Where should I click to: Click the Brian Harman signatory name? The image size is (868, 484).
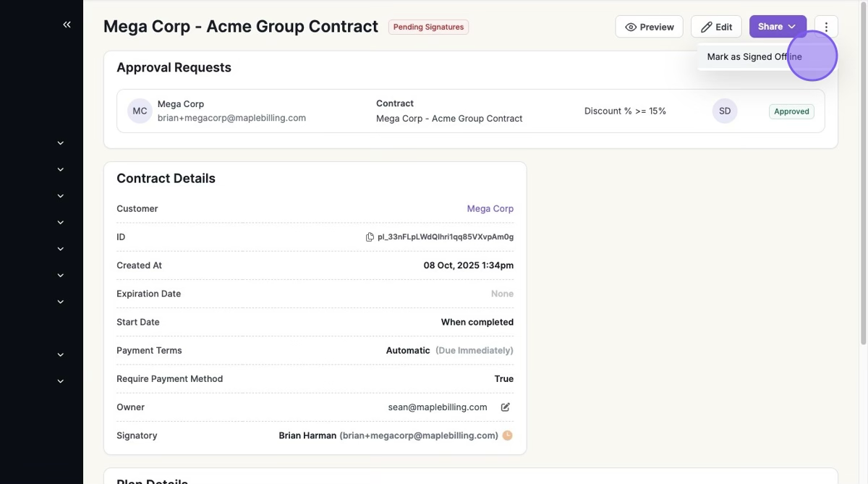[x=307, y=436]
